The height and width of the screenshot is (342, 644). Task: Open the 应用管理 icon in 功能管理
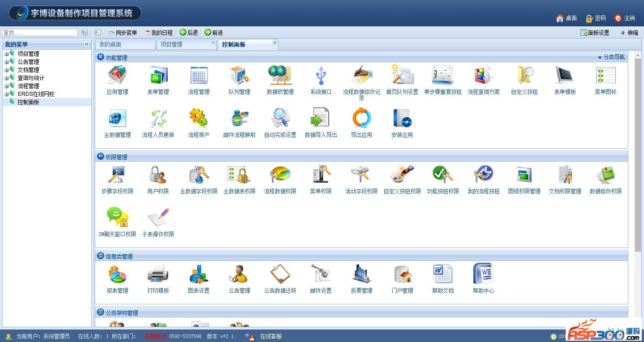[117, 75]
